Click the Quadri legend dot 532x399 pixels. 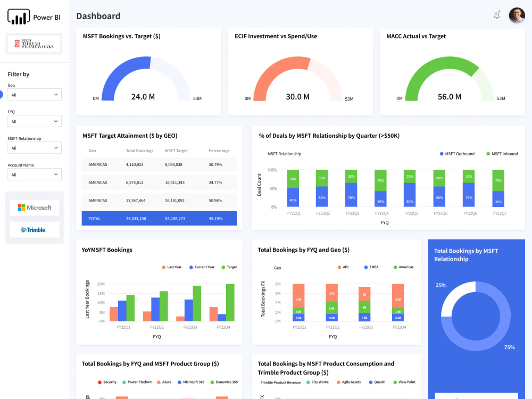[x=370, y=382]
